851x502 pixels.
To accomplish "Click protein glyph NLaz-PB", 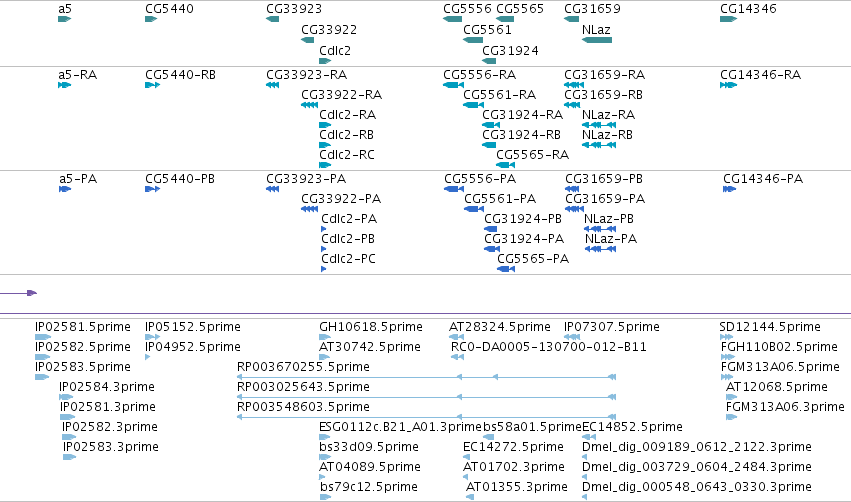I will click(600, 229).
